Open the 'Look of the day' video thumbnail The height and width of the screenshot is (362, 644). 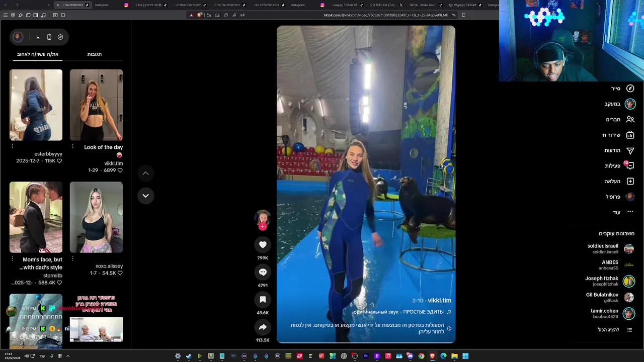(96, 105)
